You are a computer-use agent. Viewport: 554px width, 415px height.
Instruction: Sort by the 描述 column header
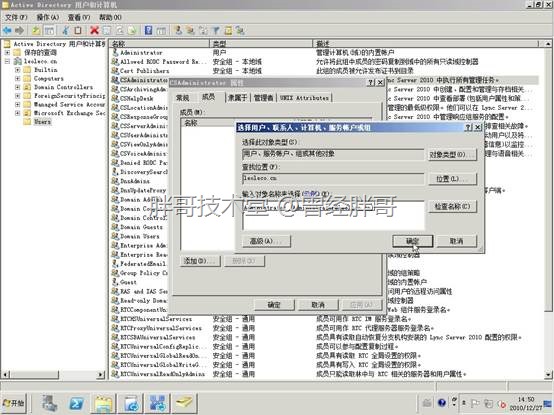[426, 44]
